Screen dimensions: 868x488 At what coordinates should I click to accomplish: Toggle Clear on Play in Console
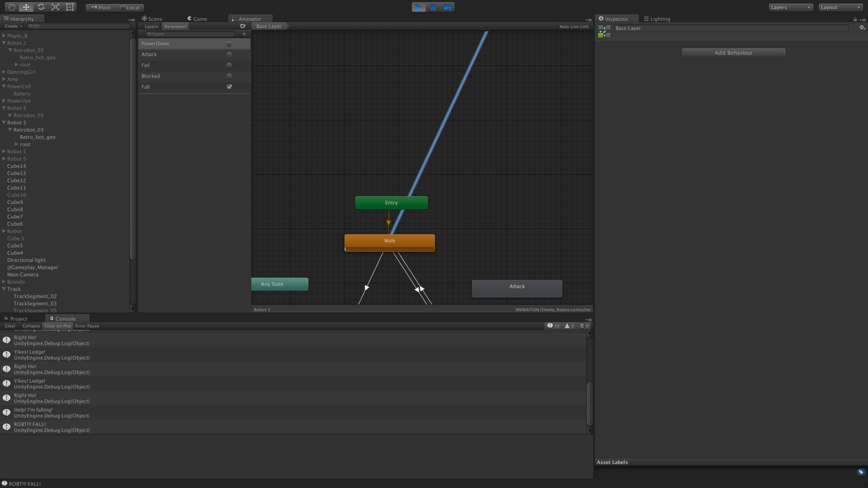[58, 326]
